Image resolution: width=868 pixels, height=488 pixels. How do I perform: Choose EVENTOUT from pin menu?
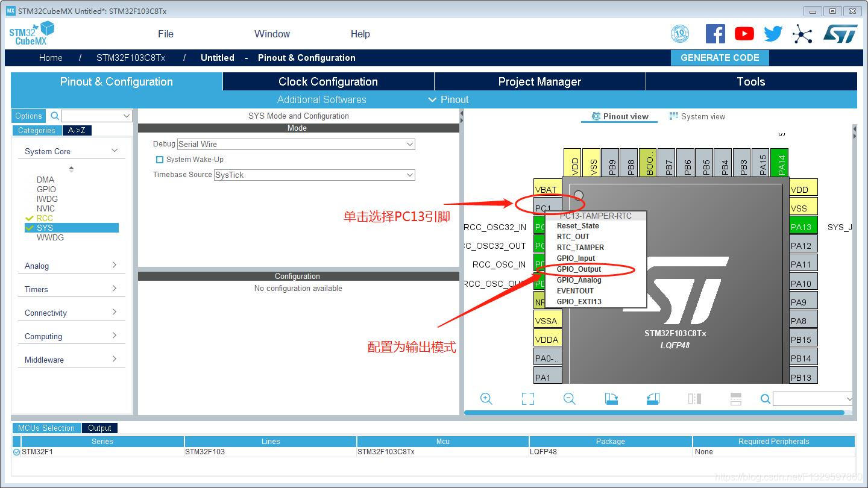(575, 291)
